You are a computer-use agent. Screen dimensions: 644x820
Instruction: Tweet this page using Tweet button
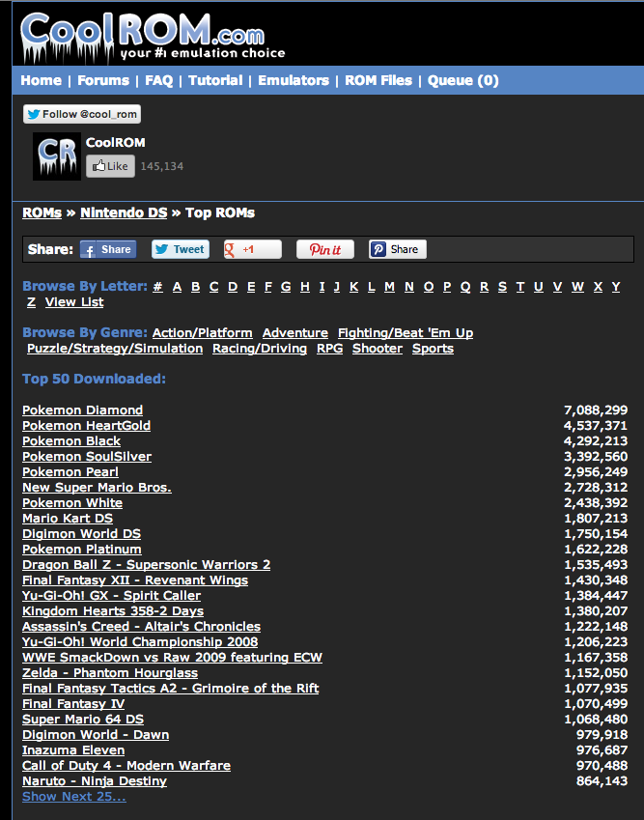pos(181,249)
